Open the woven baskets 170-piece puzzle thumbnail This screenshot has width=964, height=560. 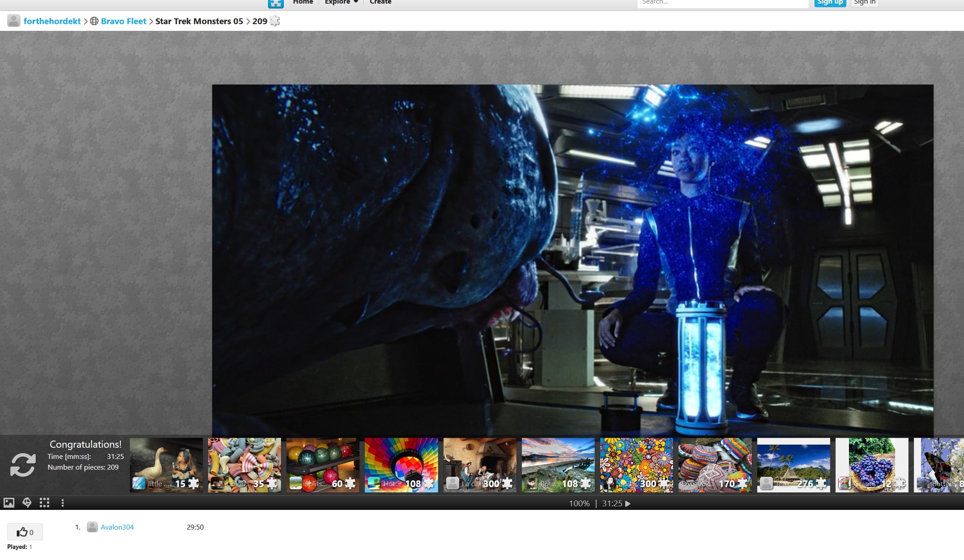(715, 465)
